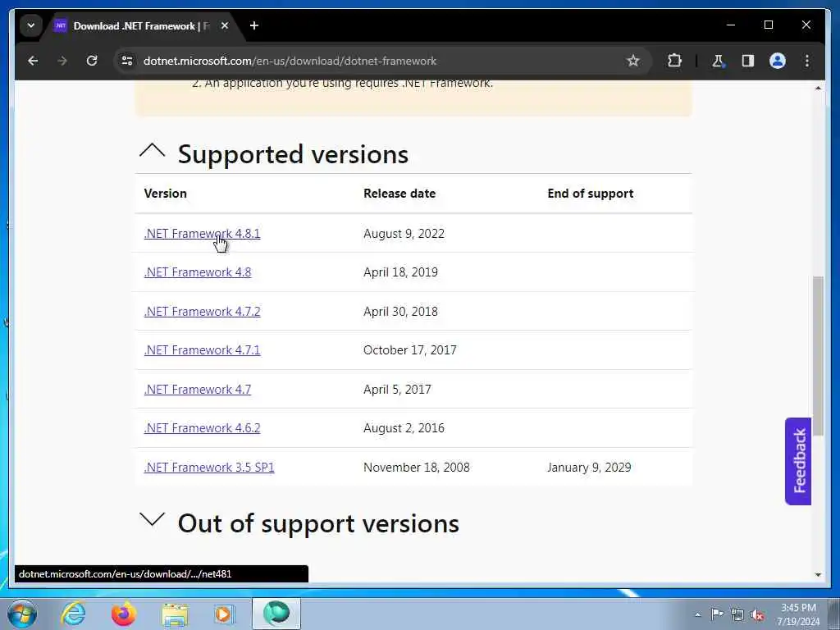Open a new browser tab
This screenshot has height=630, width=840.
point(254,25)
